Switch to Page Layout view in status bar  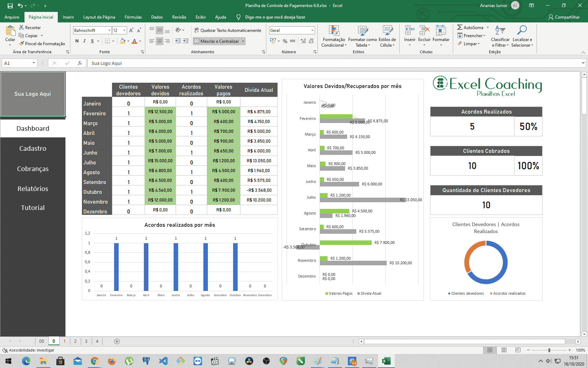click(x=504, y=350)
